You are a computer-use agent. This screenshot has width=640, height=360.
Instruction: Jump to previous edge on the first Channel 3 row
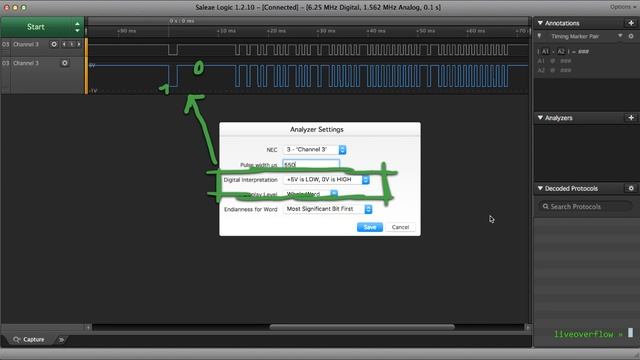click(64, 44)
